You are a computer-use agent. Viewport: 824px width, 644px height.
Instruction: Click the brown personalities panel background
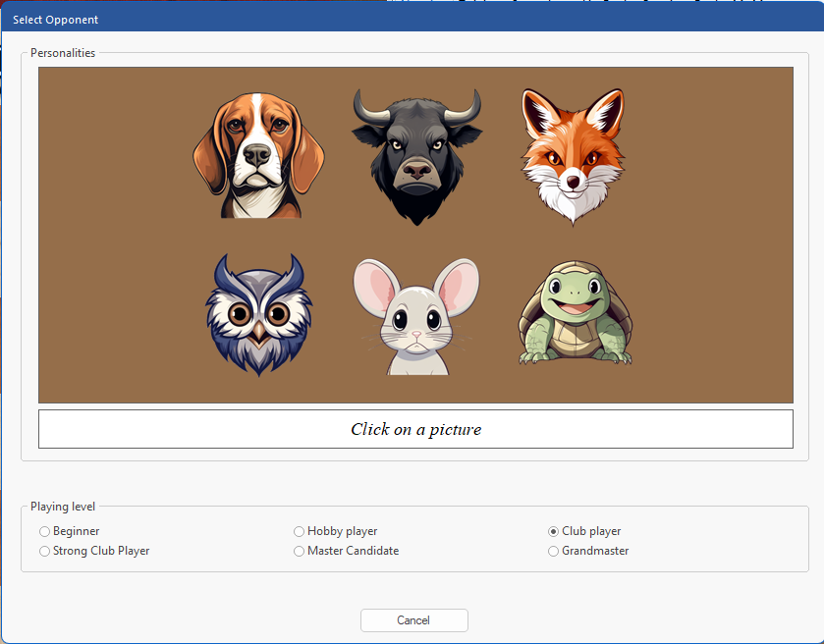pos(116,235)
